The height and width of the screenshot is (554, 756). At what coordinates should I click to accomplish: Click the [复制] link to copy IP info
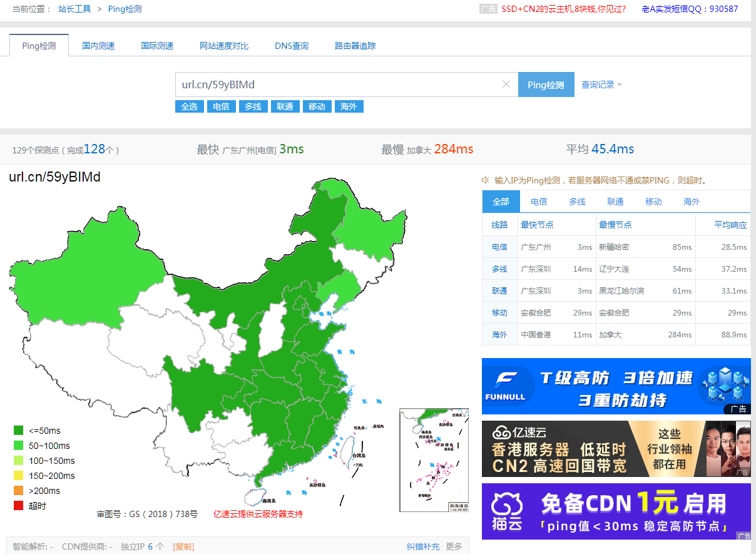pyautogui.click(x=183, y=546)
